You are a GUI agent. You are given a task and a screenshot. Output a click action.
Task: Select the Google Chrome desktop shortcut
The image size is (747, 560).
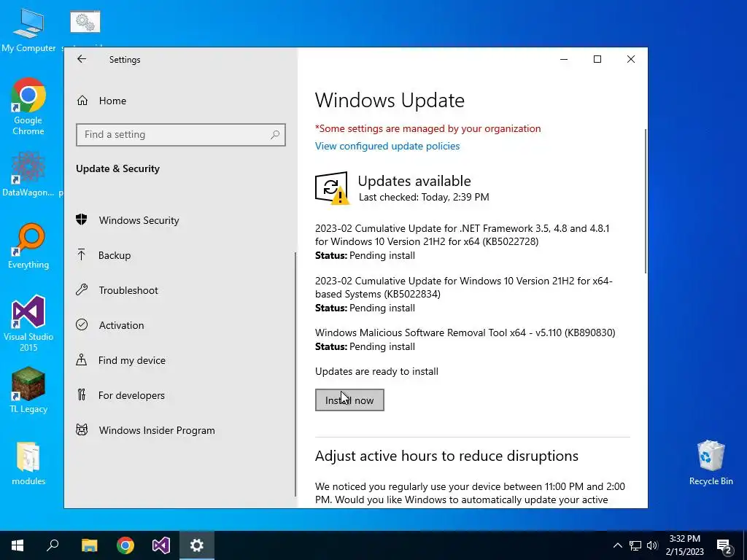(28, 106)
